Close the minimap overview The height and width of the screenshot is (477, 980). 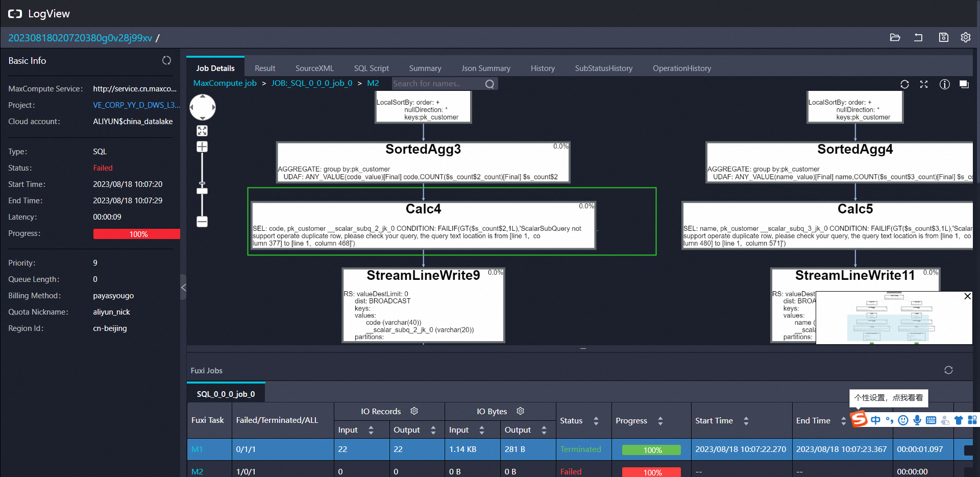pyautogui.click(x=967, y=296)
